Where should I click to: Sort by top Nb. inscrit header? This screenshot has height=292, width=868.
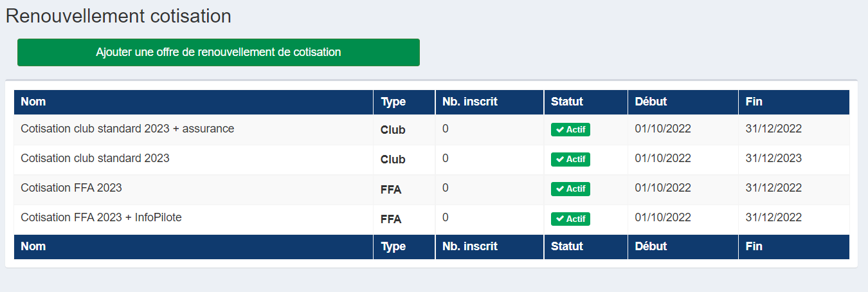click(x=470, y=102)
